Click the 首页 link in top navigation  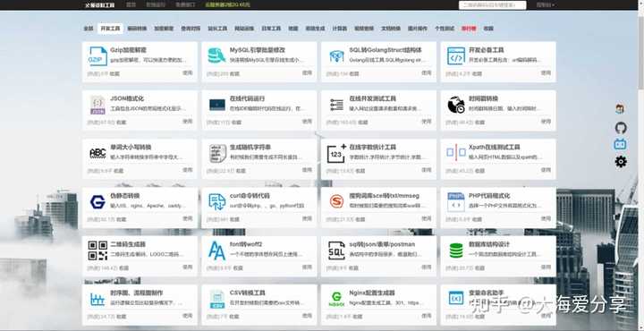131,5
